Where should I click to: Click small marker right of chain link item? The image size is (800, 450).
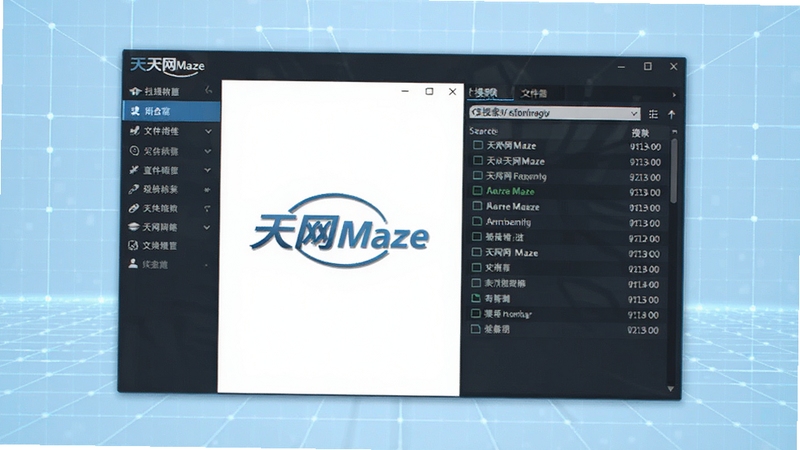[x=207, y=189]
